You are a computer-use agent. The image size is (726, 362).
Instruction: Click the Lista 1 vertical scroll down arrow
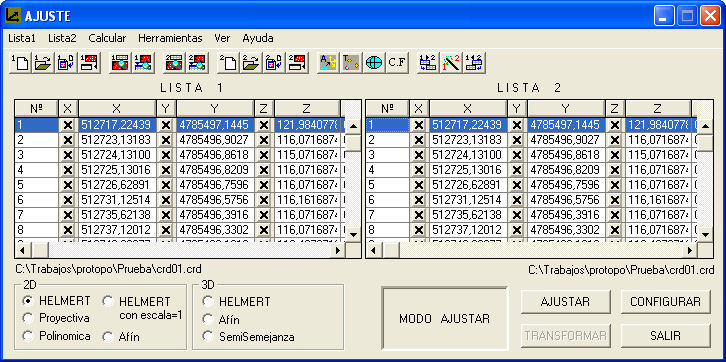[x=353, y=234]
